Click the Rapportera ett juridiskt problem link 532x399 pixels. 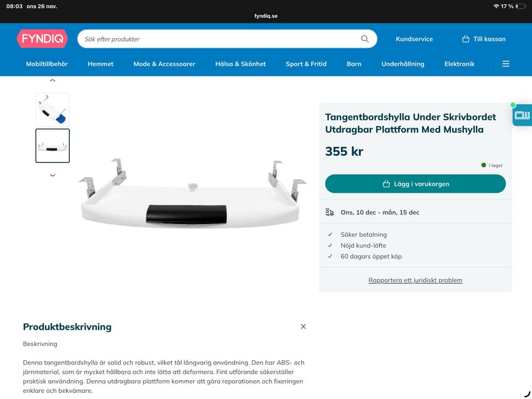tap(415, 280)
